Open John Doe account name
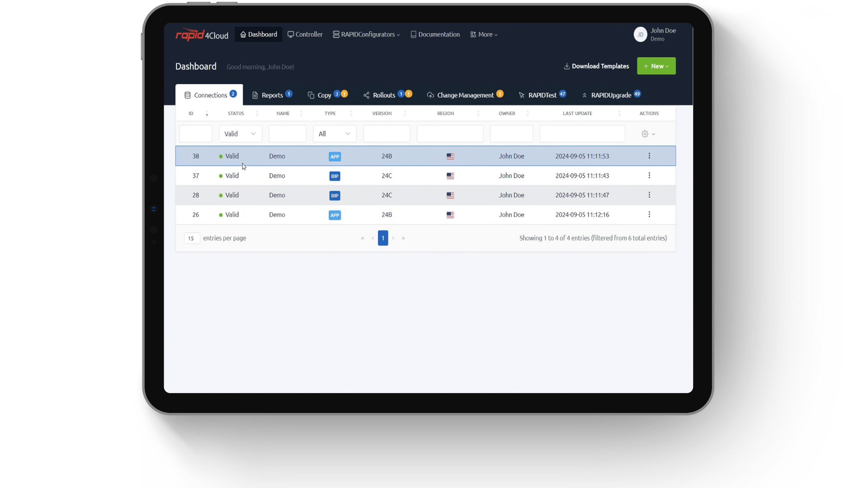Screen dimensions: 868x488 [x=663, y=30]
